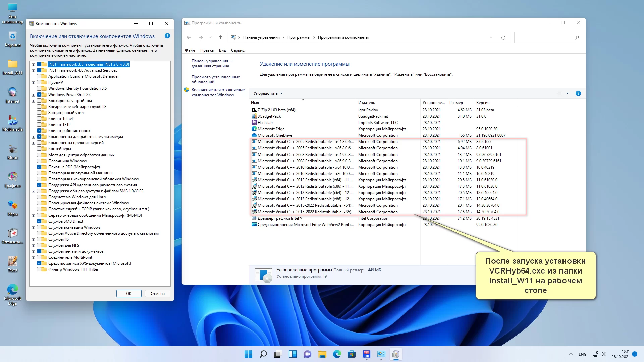The image size is (644, 362).
Task: Open the Файл menu
Action: [x=190, y=50]
